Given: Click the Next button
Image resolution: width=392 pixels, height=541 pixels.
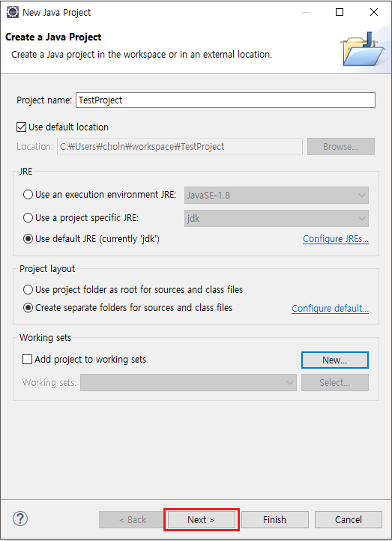Looking at the screenshot, I should [x=201, y=519].
